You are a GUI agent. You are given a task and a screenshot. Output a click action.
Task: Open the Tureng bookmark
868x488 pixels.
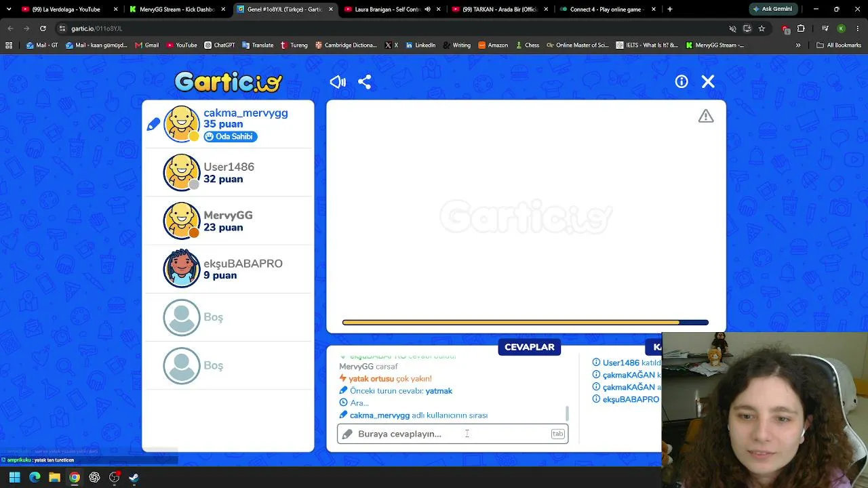point(294,45)
